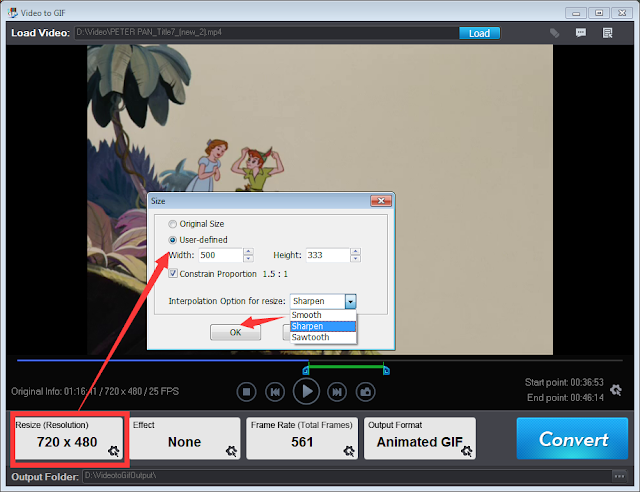The width and height of the screenshot is (640, 492).
Task: Choose Smooth from interpolation list
Action: click(323, 315)
